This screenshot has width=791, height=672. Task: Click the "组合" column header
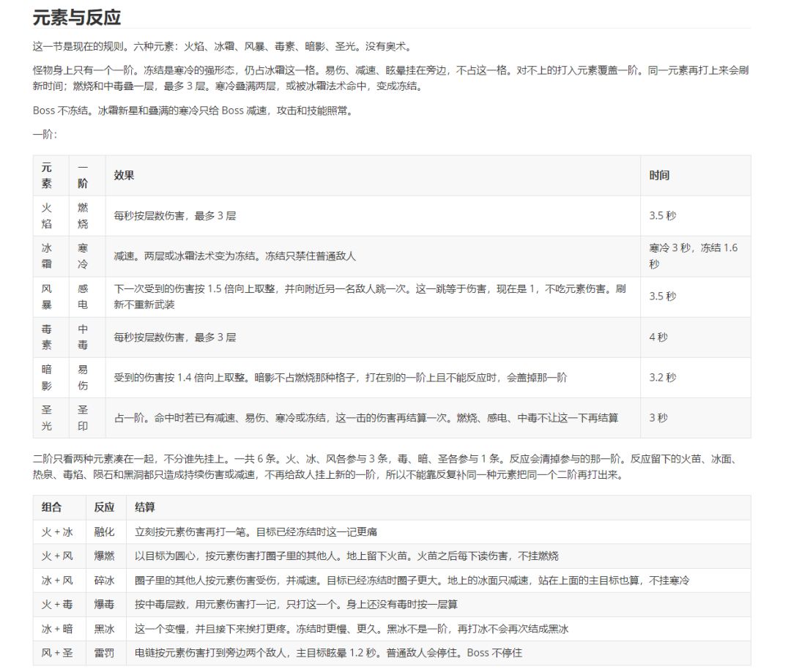[x=59, y=507]
